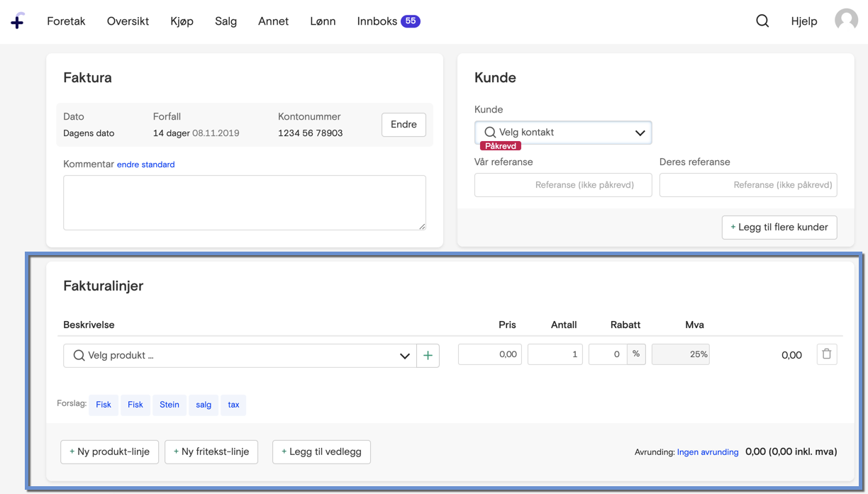
Task: Open the Oversikt menu
Action: point(128,21)
